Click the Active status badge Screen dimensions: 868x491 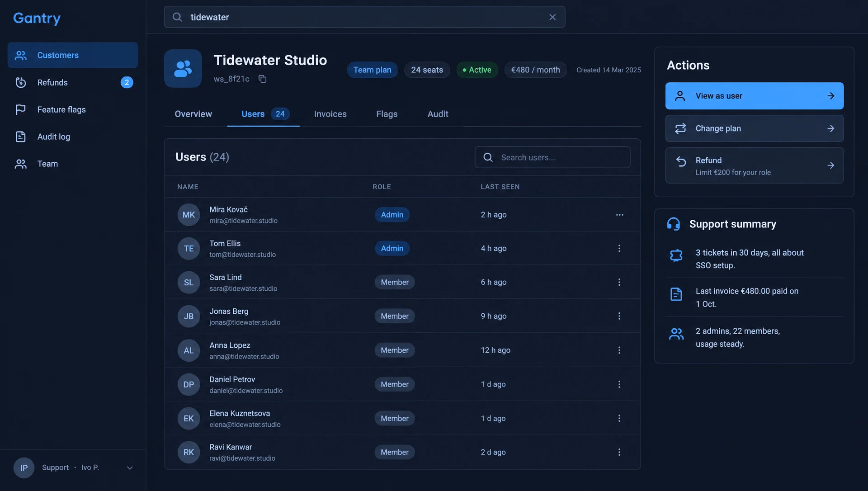[477, 70]
